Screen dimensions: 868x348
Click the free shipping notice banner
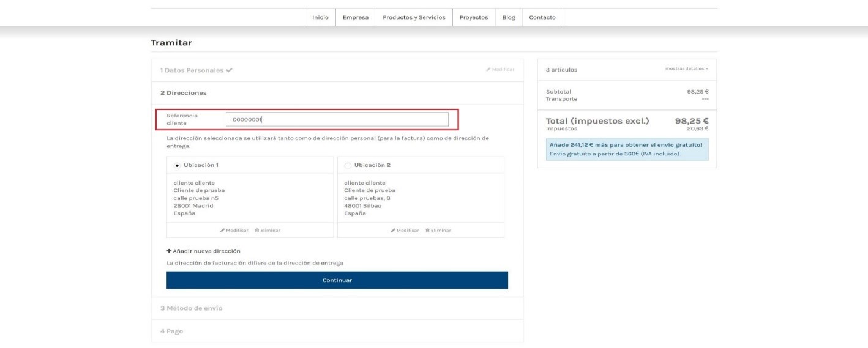pyautogui.click(x=627, y=149)
